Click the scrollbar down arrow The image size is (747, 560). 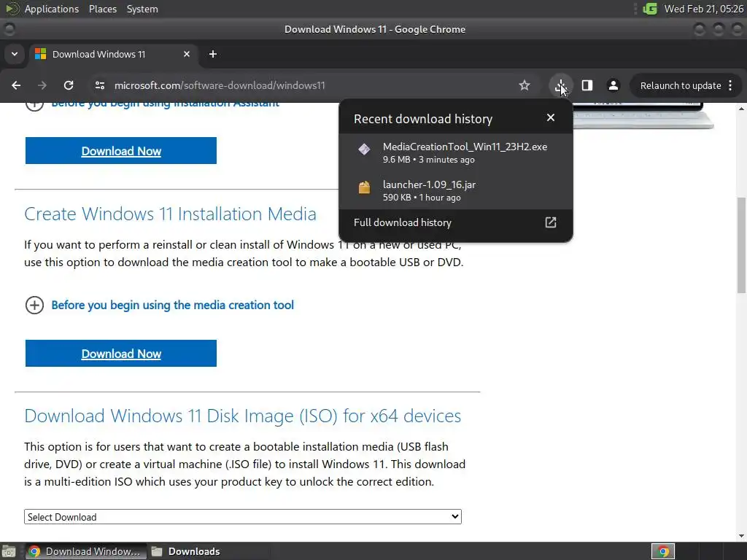pos(741,536)
